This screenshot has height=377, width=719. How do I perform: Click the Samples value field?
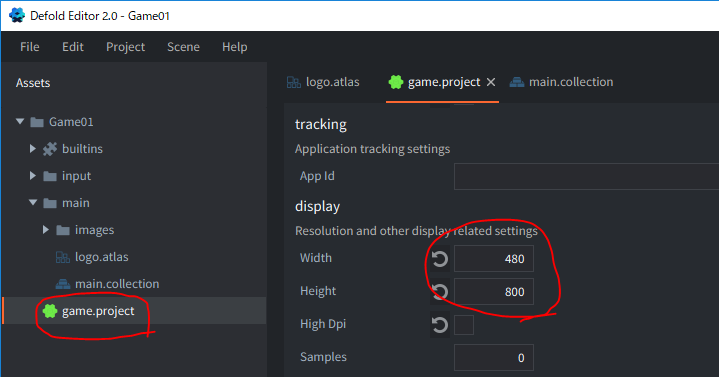494,357
